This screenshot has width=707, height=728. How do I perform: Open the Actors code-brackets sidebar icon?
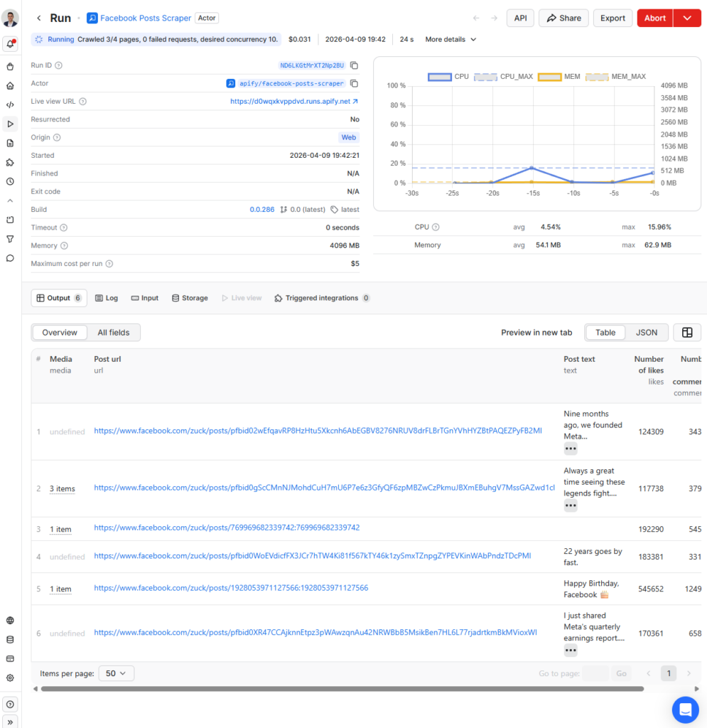(10, 105)
